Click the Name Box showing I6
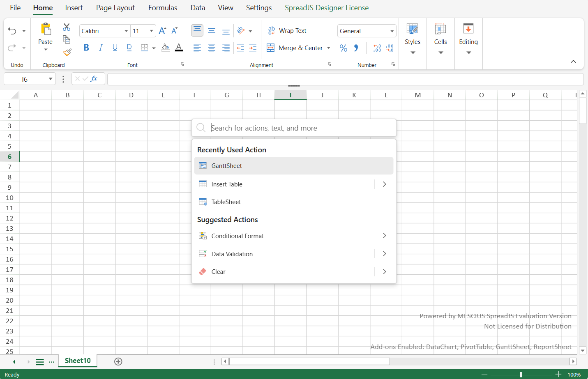 (x=30, y=79)
